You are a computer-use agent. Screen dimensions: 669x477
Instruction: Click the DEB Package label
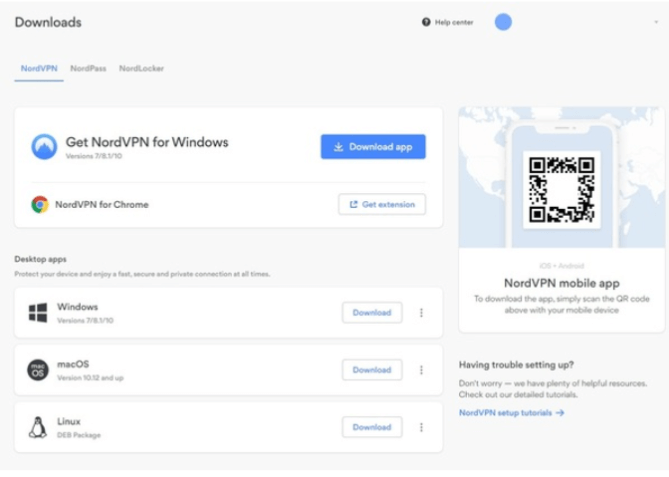coord(79,435)
